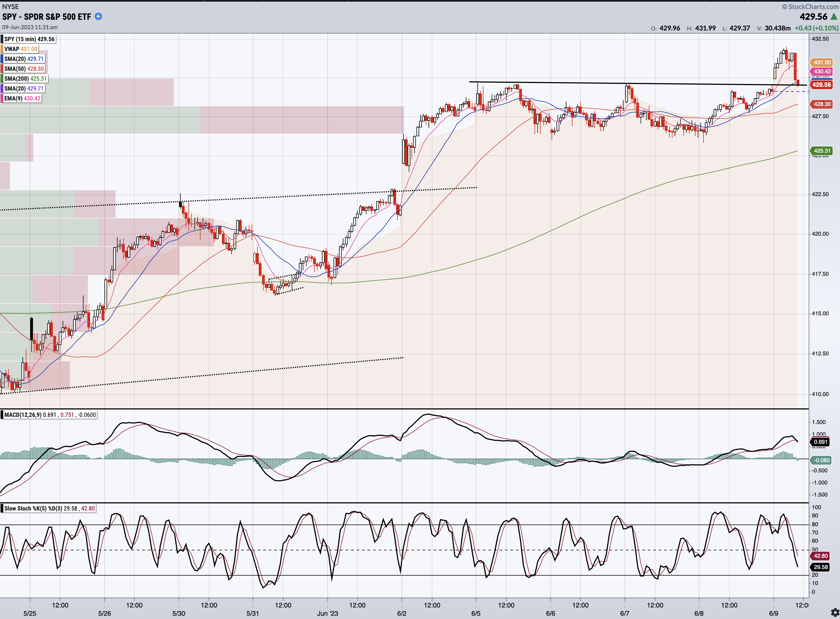Image resolution: width=840 pixels, height=619 pixels.
Task: Click the red 429.56 last price tag
Action: [x=822, y=85]
